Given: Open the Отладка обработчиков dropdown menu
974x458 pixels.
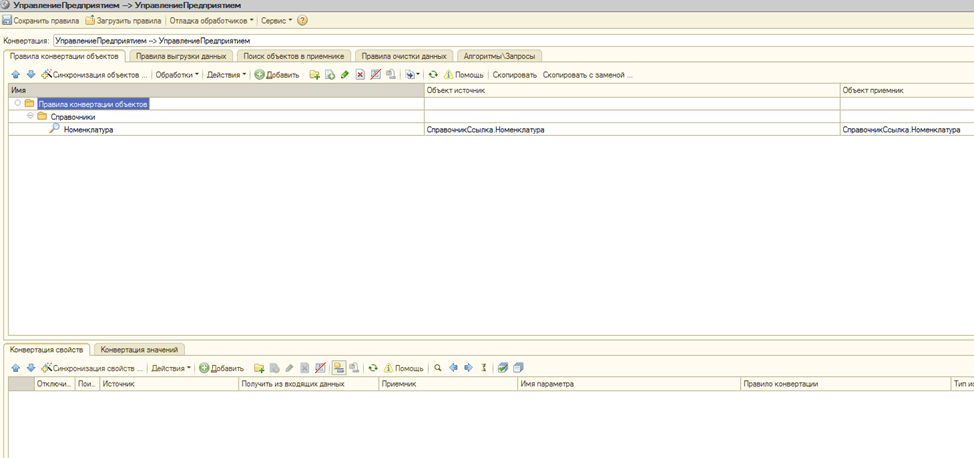Looking at the screenshot, I should point(212,20).
